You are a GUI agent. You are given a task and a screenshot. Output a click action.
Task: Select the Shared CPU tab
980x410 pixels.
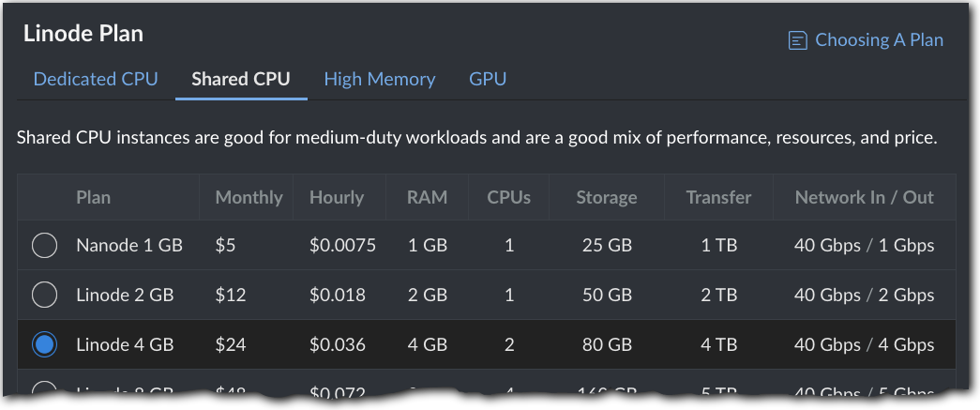coord(241,80)
